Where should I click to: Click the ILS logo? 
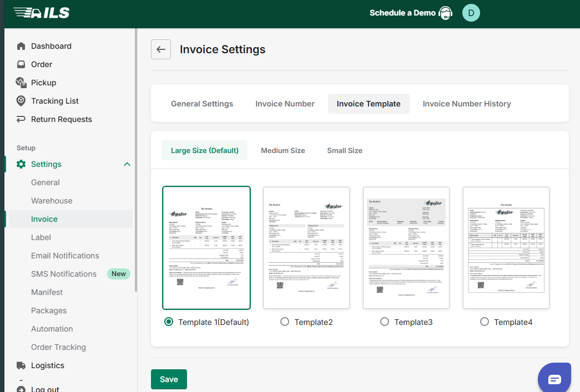[42, 13]
